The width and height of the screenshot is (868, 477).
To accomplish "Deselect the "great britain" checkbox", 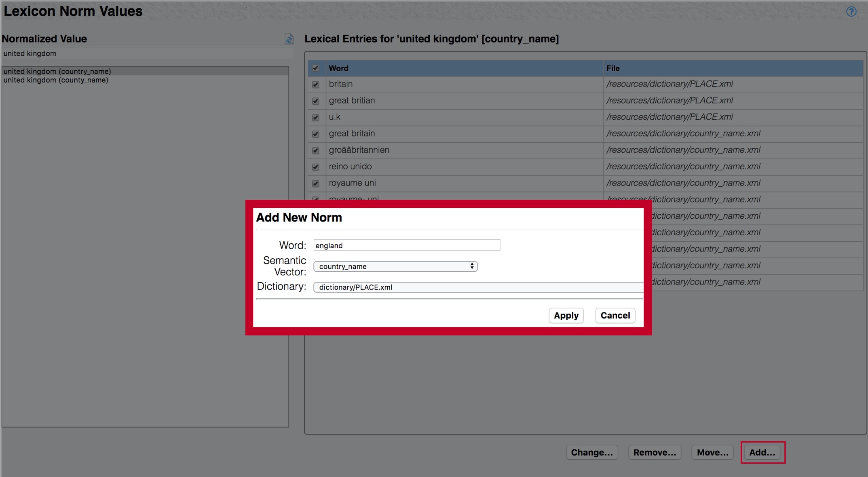I will [316, 134].
